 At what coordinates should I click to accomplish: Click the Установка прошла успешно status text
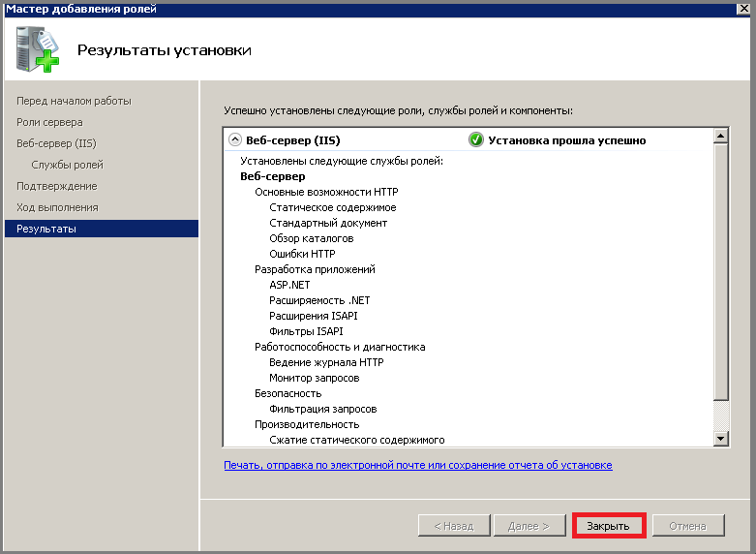567,140
